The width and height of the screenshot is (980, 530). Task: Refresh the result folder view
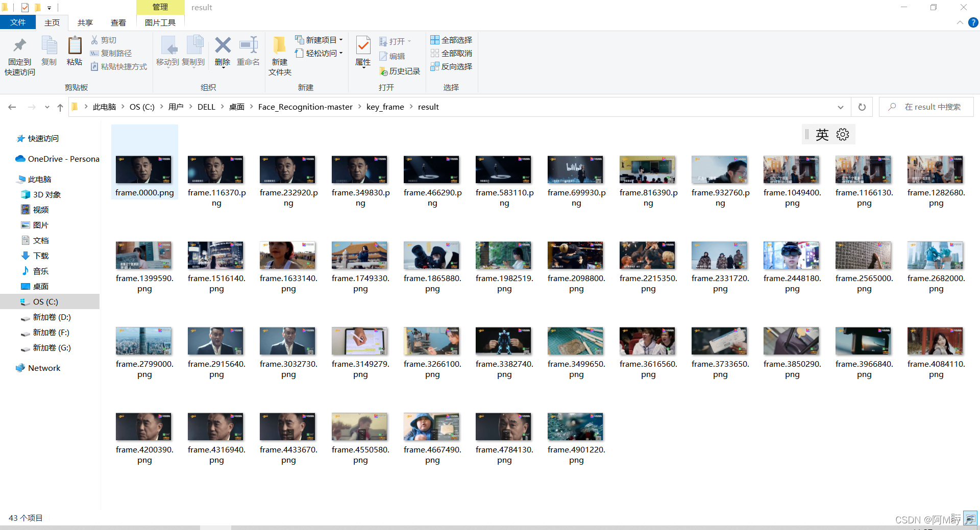click(x=862, y=107)
